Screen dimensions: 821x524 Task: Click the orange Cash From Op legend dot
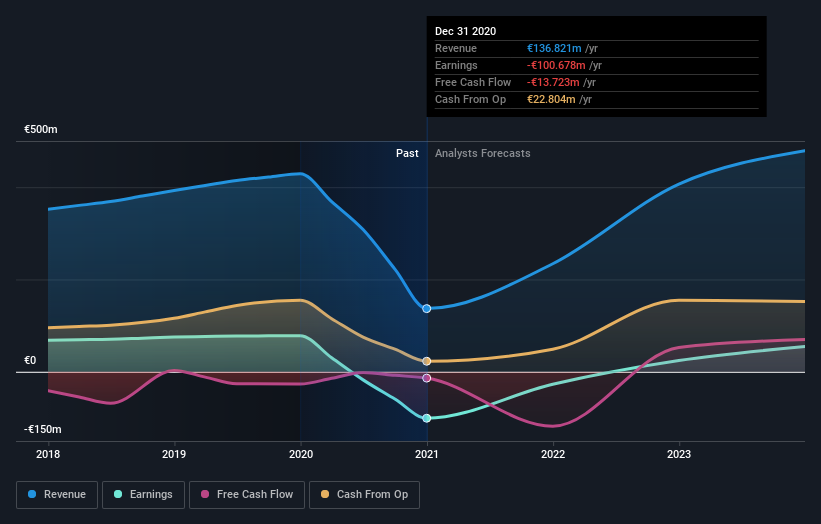point(325,494)
